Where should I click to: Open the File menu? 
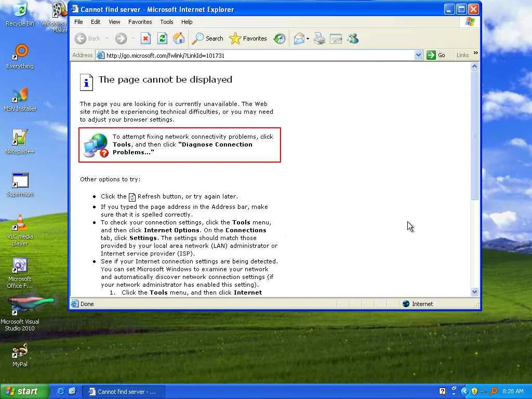tap(78, 22)
